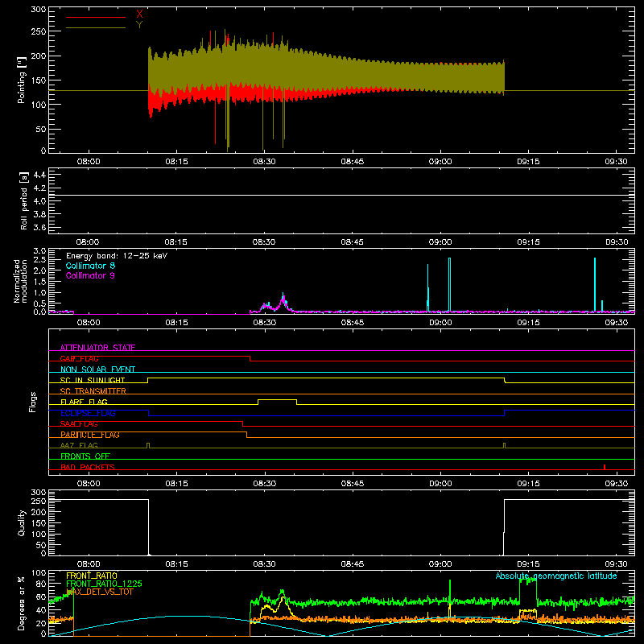Viewport: 644px width, 644px height.
Task: Select the Roll period axis label
Action: [x=24, y=200]
